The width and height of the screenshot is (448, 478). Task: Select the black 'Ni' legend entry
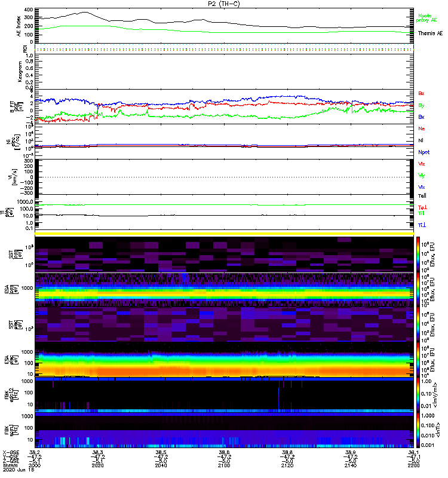(x=421, y=140)
